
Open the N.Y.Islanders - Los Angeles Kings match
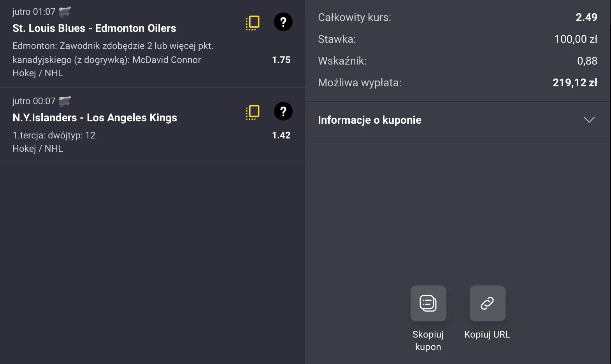tap(95, 117)
